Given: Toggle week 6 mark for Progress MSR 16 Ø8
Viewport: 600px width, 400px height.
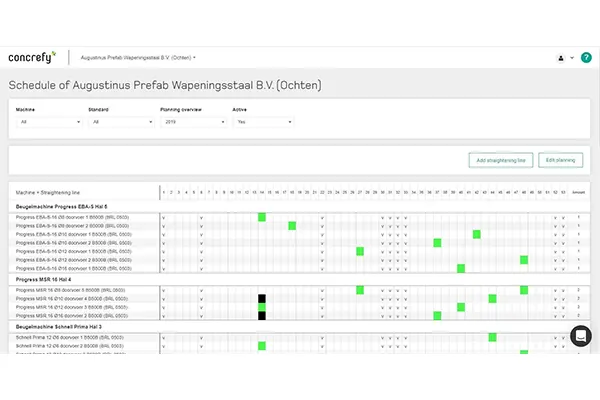Looking at the screenshot, I should pyautogui.click(x=201, y=290).
